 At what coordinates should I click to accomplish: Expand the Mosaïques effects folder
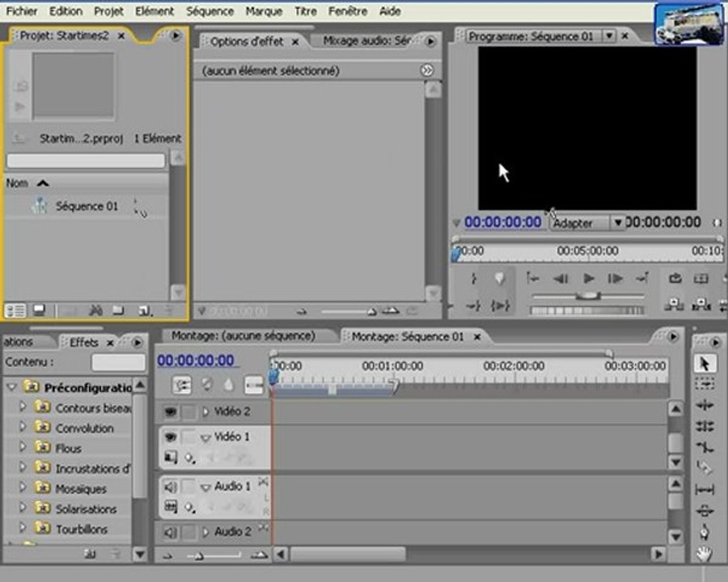(23, 487)
